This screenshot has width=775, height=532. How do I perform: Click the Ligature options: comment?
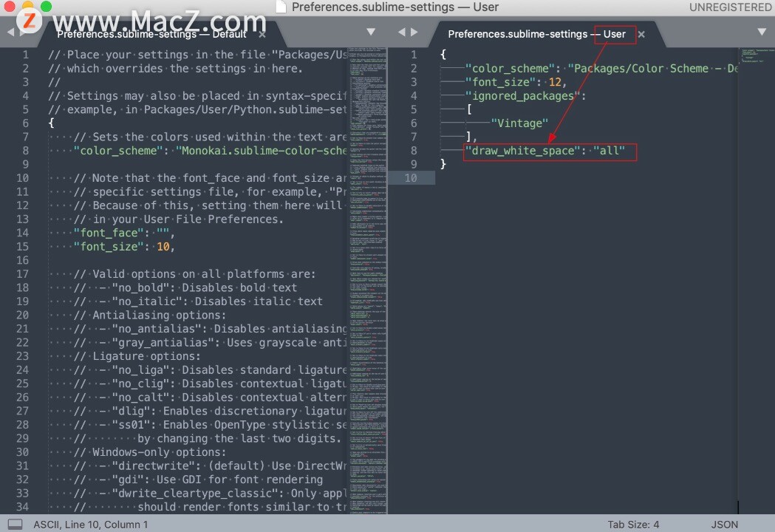pos(137,356)
